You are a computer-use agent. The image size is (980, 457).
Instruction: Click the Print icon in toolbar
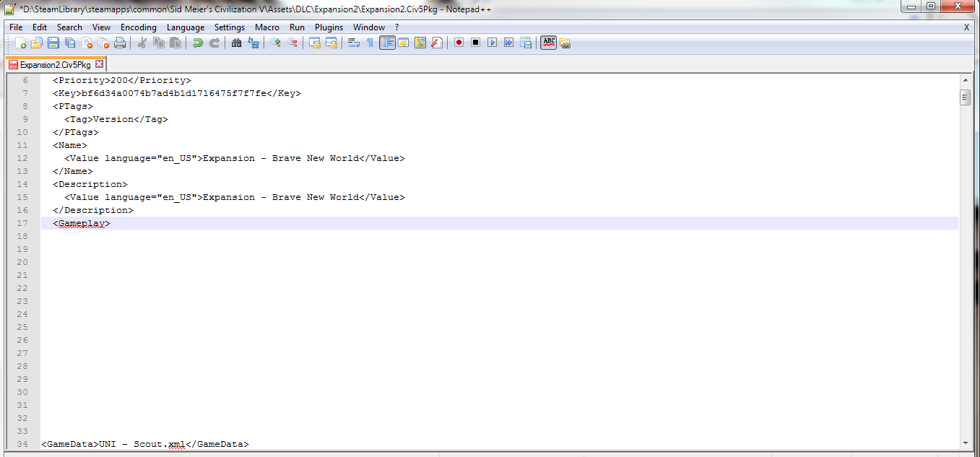tap(120, 43)
